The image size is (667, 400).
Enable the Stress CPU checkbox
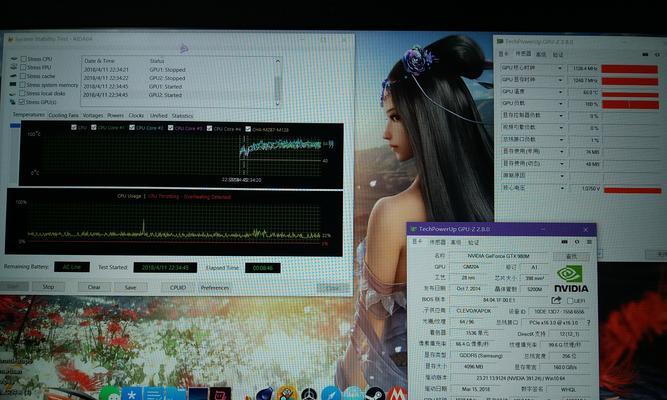23,59
